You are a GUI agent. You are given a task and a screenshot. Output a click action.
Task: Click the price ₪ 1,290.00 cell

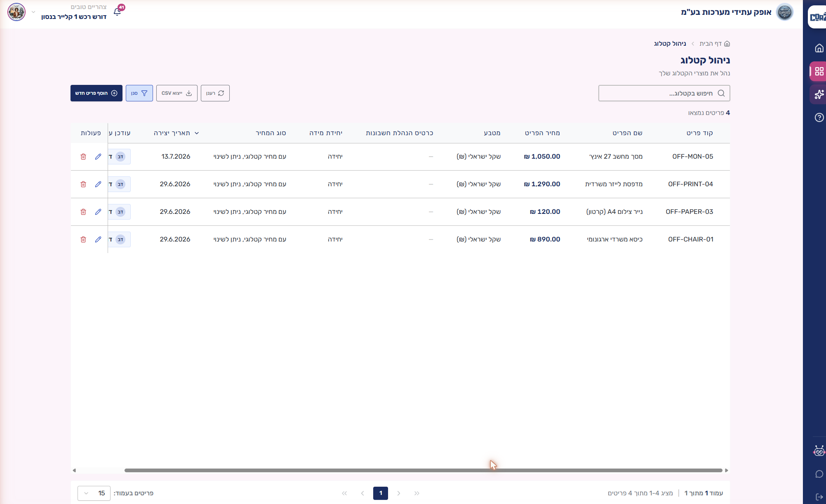pyautogui.click(x=542, y=184)
